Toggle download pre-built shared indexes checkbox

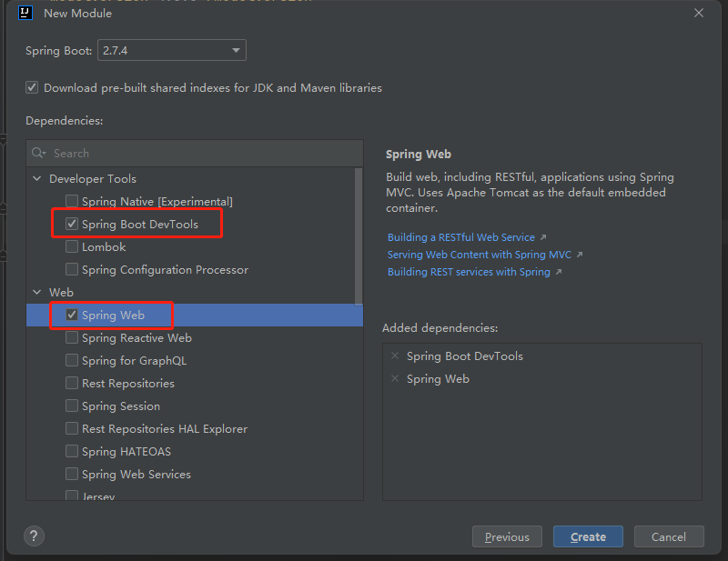(32, 88)
